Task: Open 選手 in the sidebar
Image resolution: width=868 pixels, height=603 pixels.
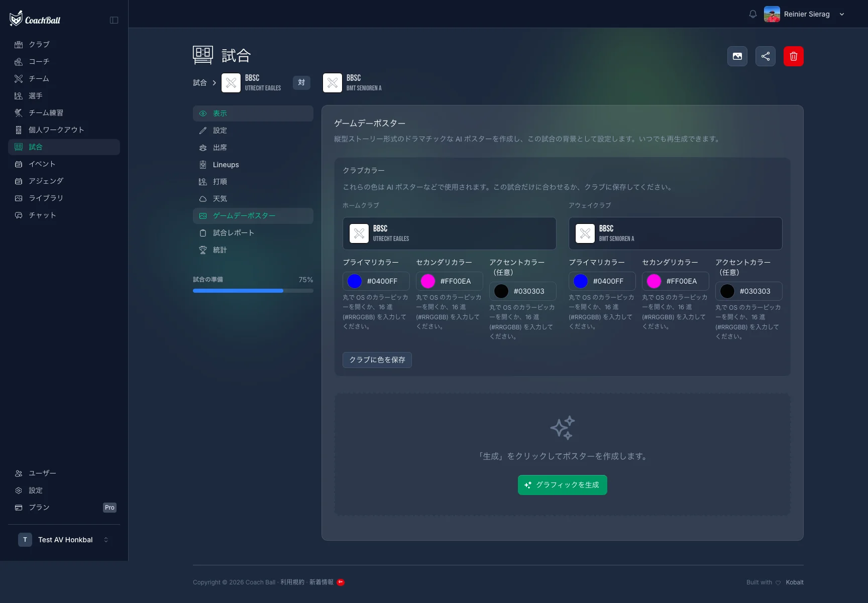Action: (64, 95)
